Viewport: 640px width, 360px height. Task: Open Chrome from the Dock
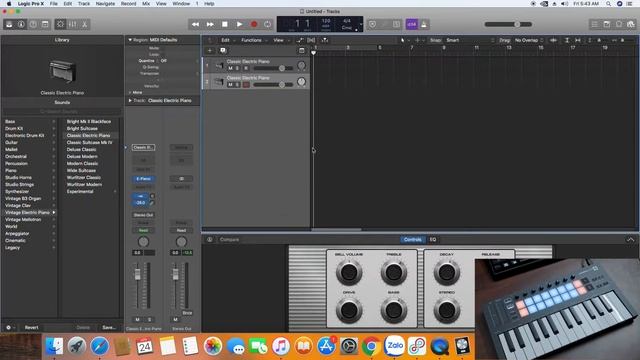[371, 346]
